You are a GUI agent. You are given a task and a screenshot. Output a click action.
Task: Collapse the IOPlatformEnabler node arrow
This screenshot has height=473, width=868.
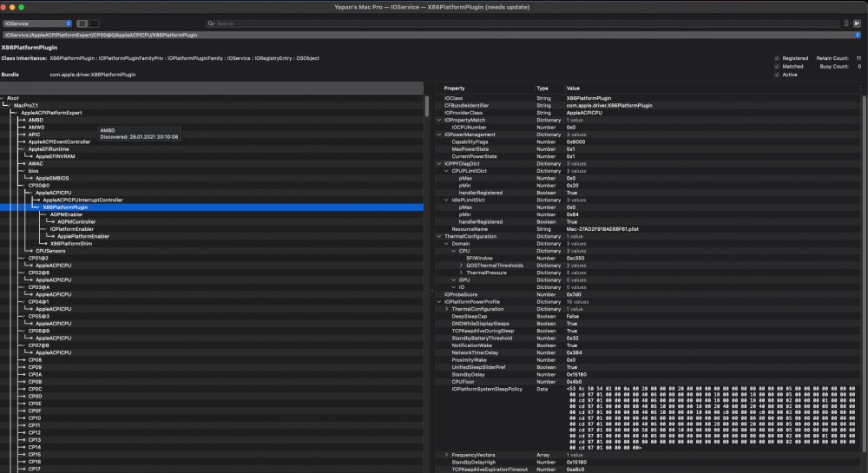[45, 229]
